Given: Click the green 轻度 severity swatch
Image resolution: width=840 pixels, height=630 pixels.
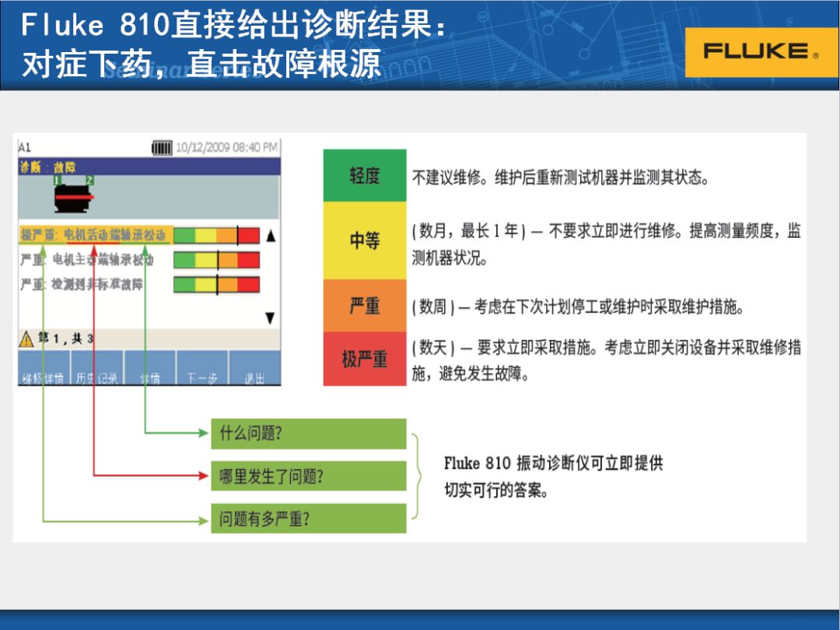Looking at the screenshot, I should [x=365, y=175].
